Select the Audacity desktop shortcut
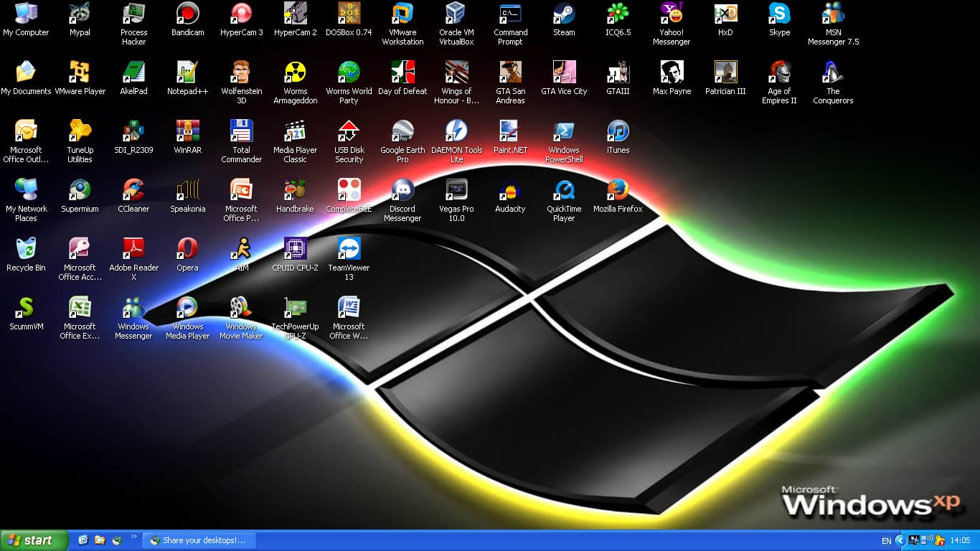The height and width of the screenshot is (551, 980). (510, 190)
